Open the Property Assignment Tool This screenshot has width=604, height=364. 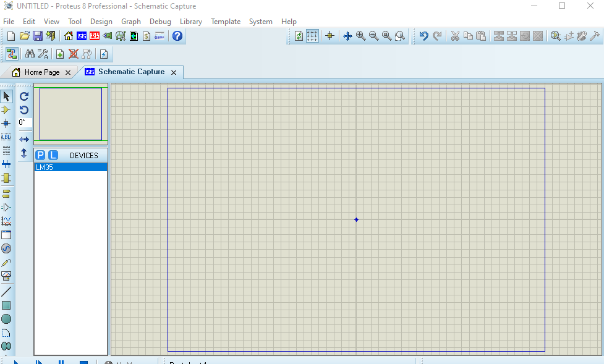click(x=43, y=54)
